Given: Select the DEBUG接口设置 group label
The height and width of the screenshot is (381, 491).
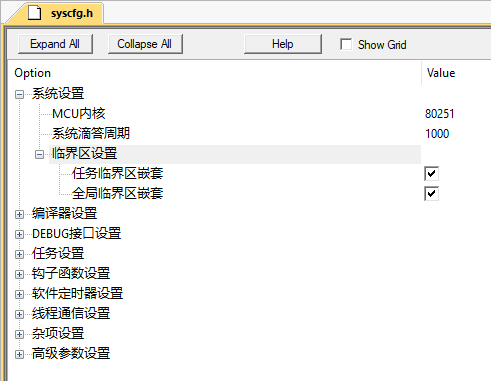Looking at the screenshot, I should click(76, 234).
